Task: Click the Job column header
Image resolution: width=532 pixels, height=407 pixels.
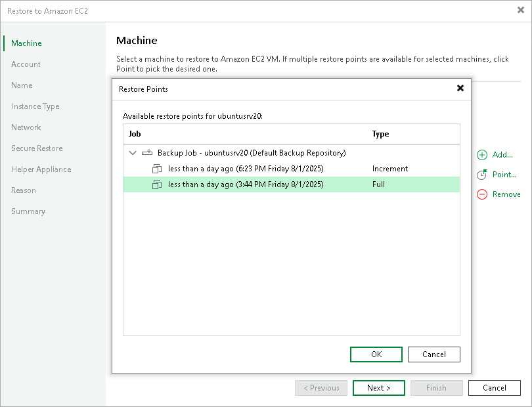Action: [135, 134]
